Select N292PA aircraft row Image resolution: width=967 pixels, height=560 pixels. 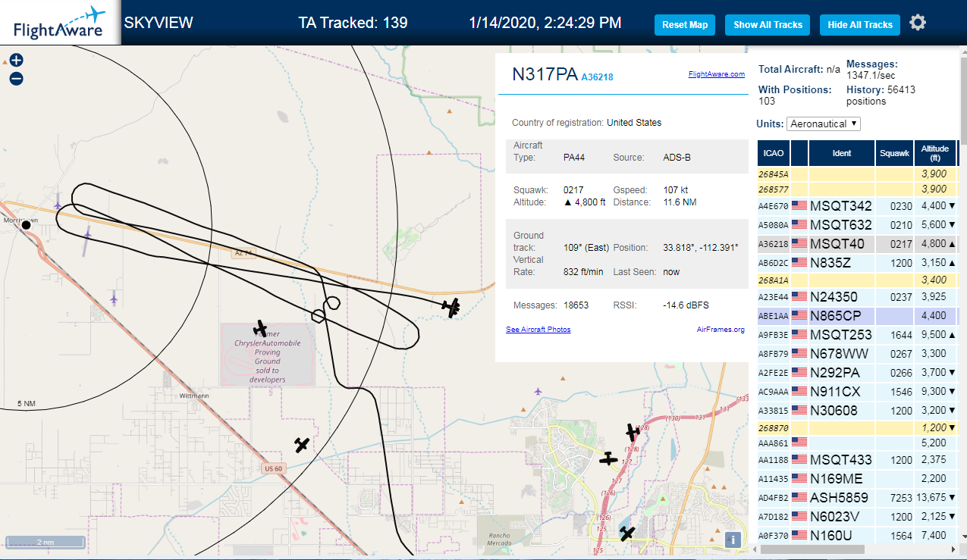[x=857, y=373]
